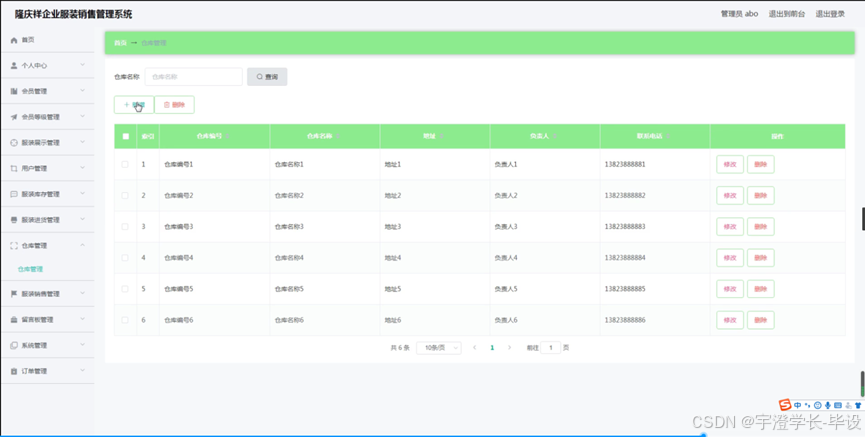The height and width of the screenshot is (437, 865).
Task: Click the 仓库名称 search input field
Action: (x=194, y=77)
